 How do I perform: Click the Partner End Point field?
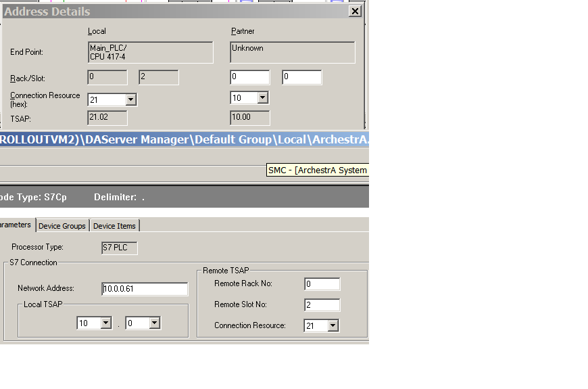tap(292, 53)
